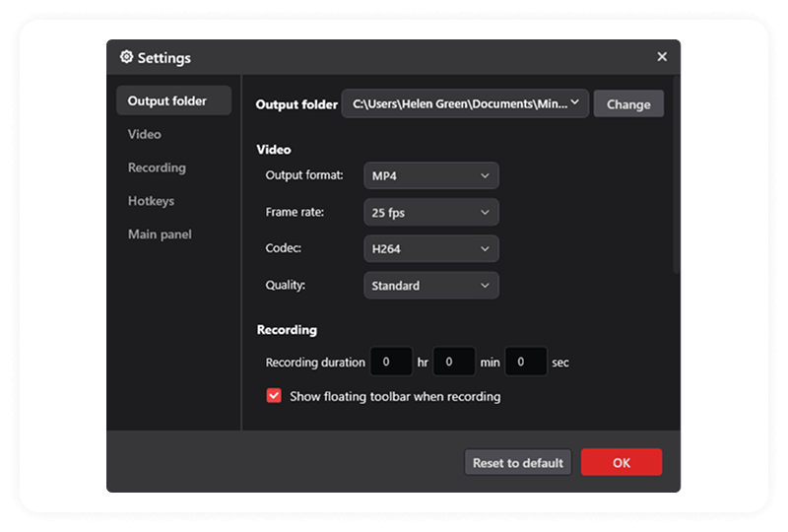This screenshot has width=788, height=532.
Task: Go to the Hotkeys settings tab
Action: 151,201
